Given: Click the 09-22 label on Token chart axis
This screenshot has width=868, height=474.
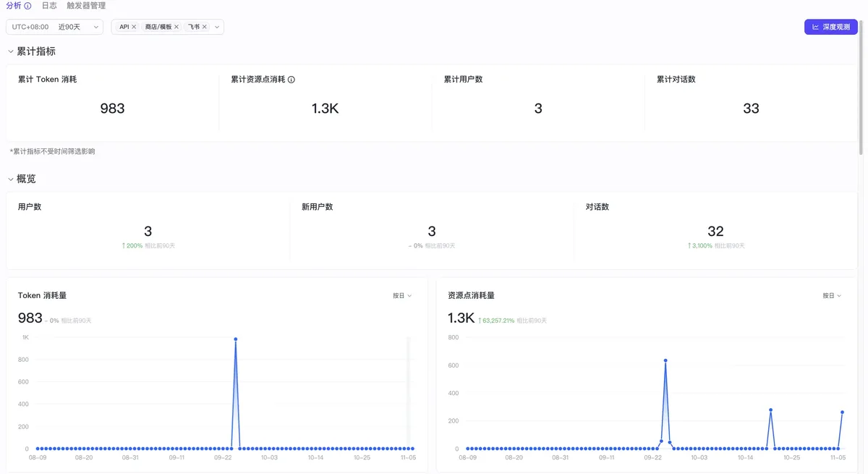Looking at the screenshot, I should 223,457.
